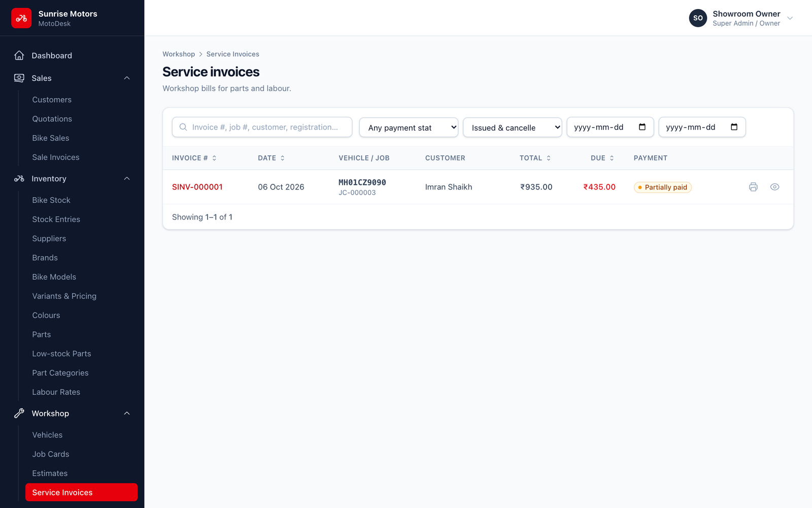The image size is (812, 508).
Task: Click the Workshop wrench icon
Action: click(x=19, y=413)
